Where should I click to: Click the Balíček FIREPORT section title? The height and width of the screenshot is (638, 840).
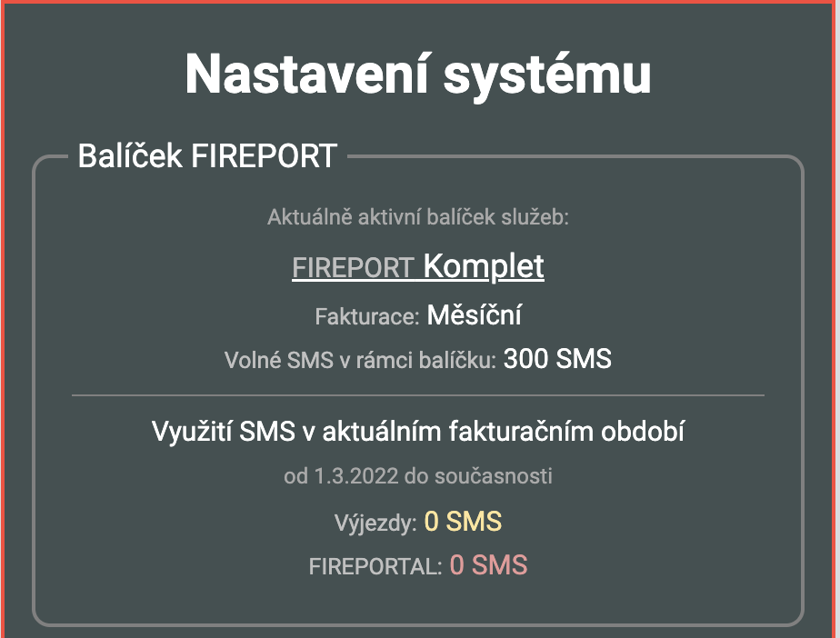point(207,155)
